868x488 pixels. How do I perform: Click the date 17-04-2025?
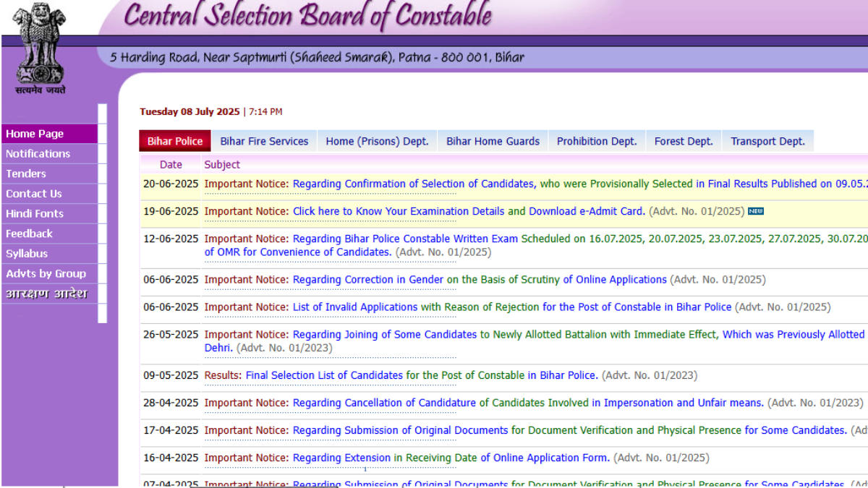click(171, 430)
